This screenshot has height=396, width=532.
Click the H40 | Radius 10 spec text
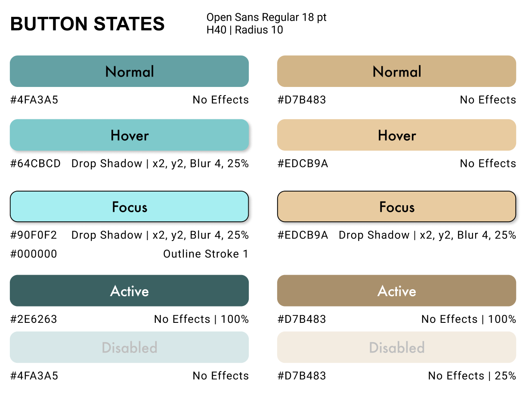coord(245,30)
